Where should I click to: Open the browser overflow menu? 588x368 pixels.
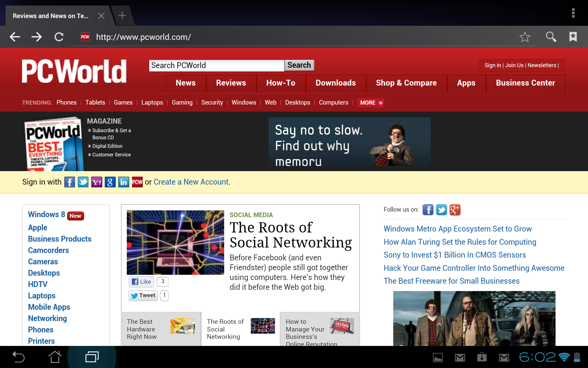(x=573, y=13)
